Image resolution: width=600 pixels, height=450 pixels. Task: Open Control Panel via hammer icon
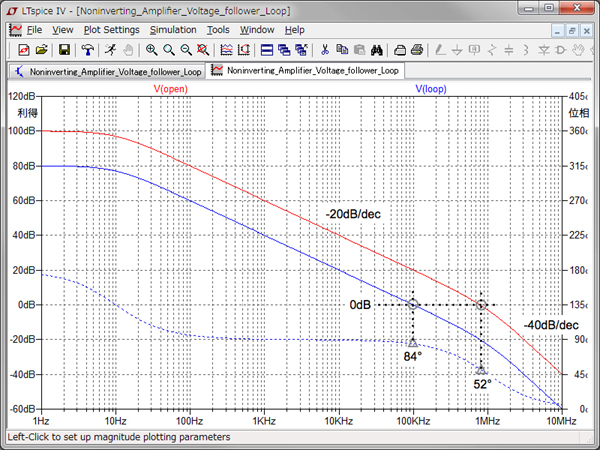(88, 49)
